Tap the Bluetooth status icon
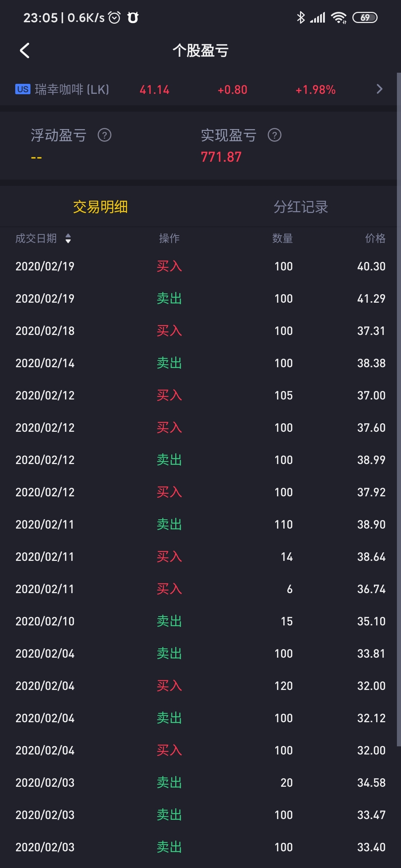 [301, 17]
